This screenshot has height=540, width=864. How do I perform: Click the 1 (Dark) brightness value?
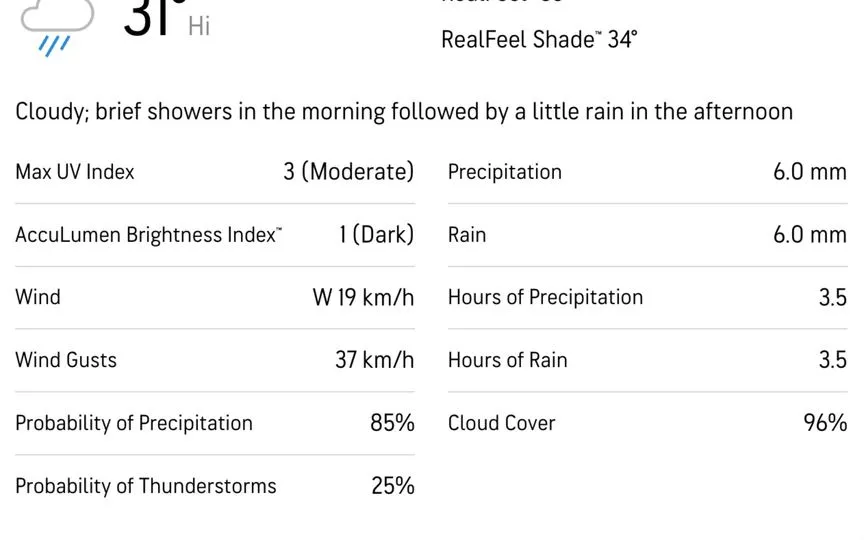click(376, 235)
